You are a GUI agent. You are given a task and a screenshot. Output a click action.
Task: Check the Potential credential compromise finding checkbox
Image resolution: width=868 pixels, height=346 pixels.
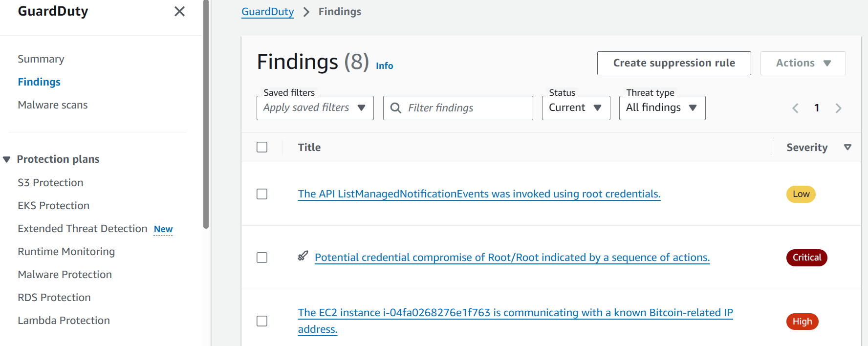(x=262, y=258)
